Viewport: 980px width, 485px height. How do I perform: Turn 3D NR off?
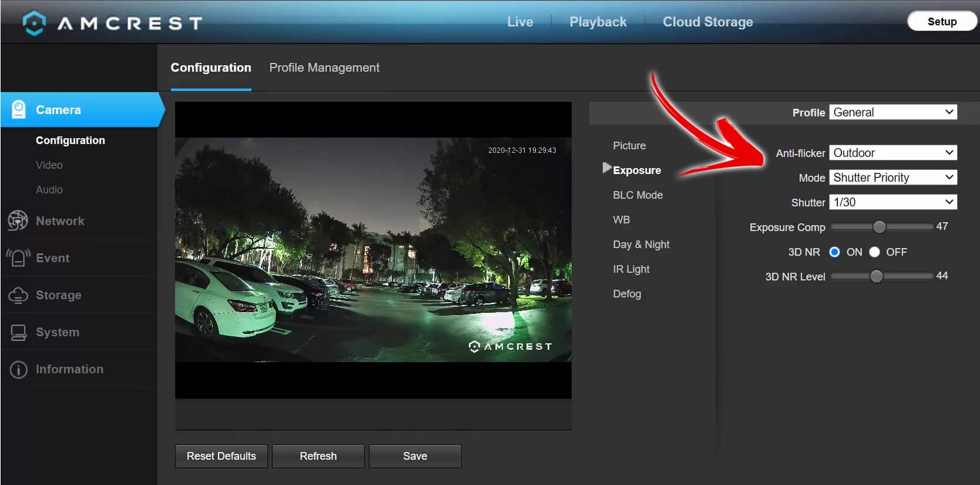click(874, 252)
